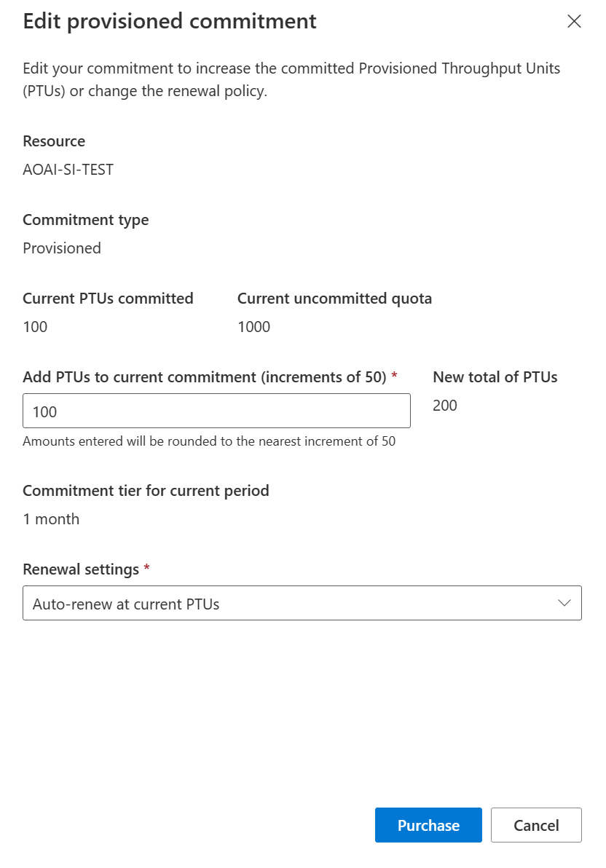Click the Add PTUs input field

216,411
